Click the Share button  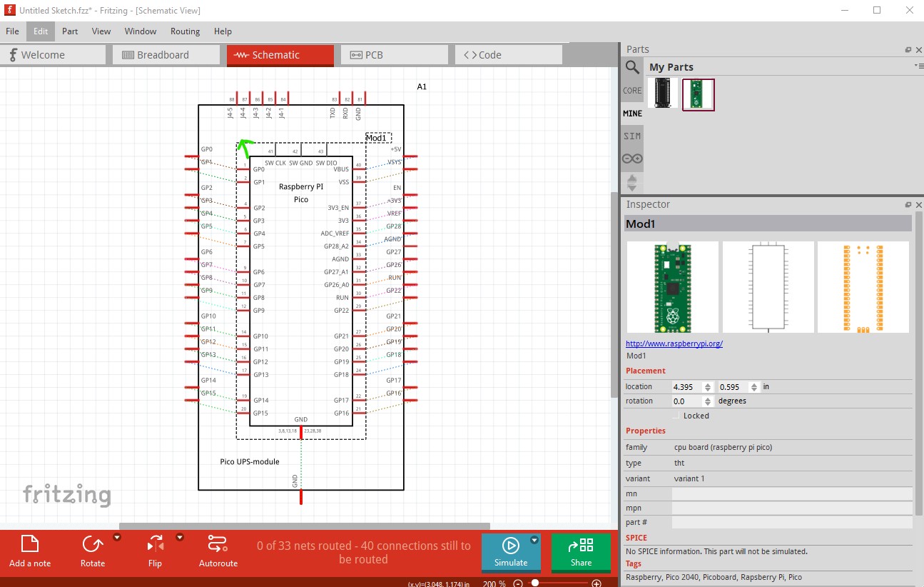point(581,553)
